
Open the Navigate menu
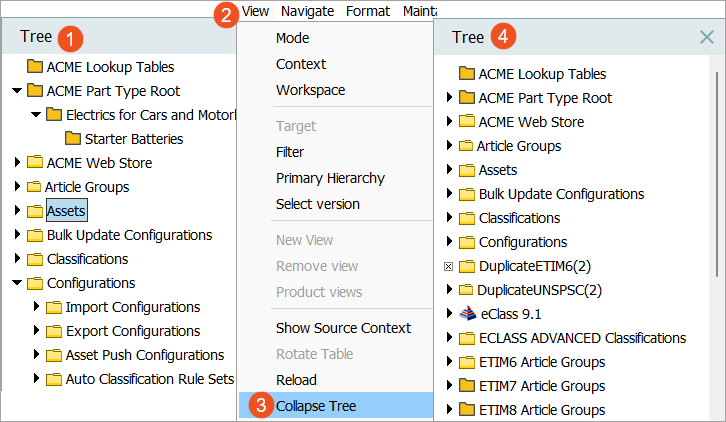[307, 11]
